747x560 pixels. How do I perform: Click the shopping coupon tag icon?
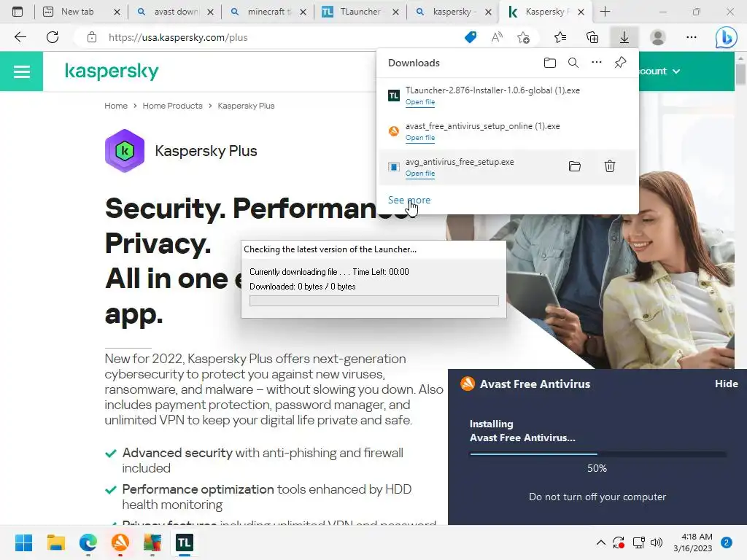[x=471, y=37]
